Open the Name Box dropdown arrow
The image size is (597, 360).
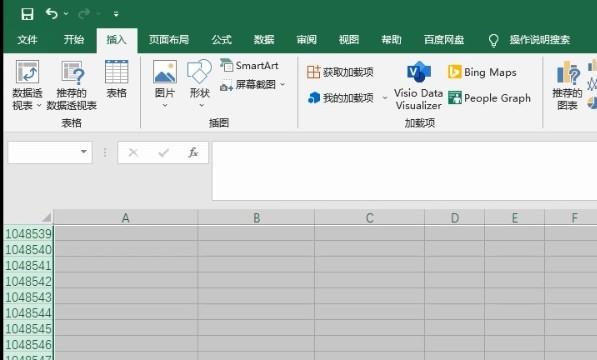(x=84, y=152)
